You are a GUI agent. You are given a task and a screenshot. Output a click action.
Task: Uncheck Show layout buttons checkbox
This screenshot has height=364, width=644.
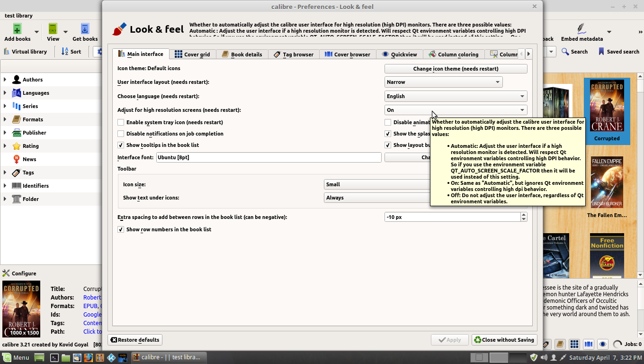388,145
